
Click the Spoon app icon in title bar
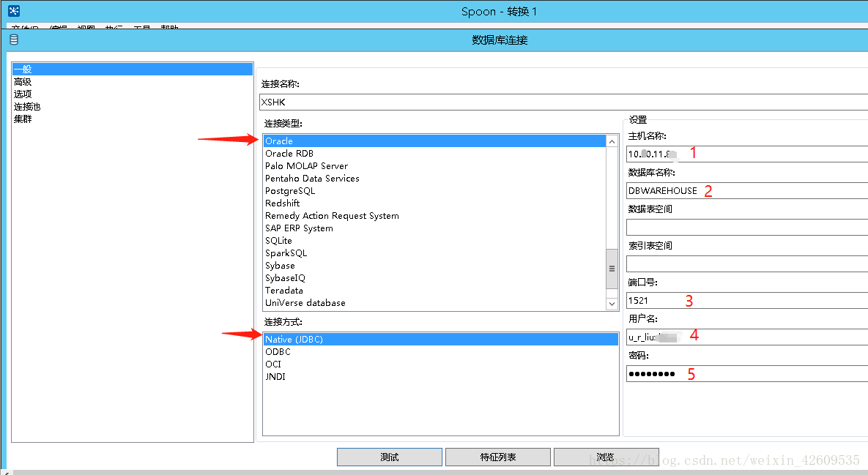coord(14,10)
